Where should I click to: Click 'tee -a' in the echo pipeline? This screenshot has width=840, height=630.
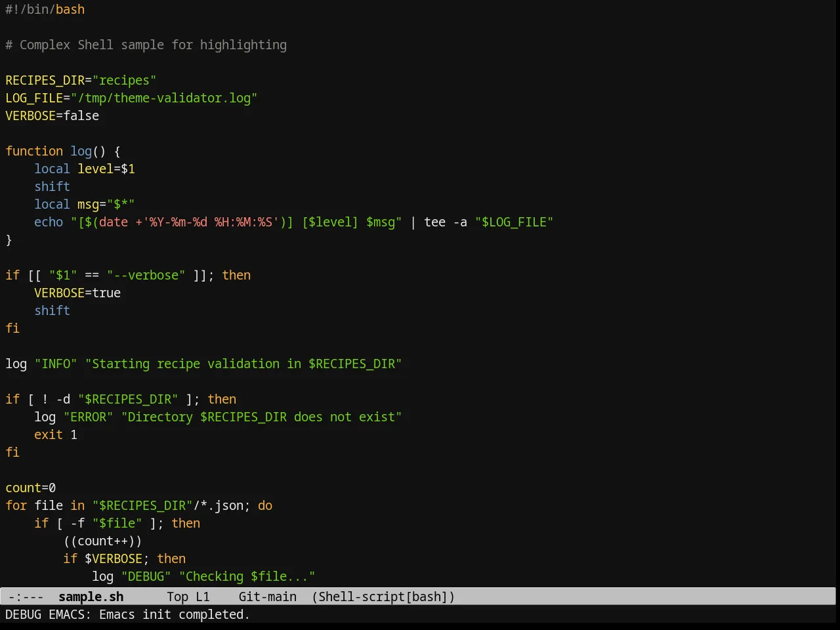tap(446, 222)
